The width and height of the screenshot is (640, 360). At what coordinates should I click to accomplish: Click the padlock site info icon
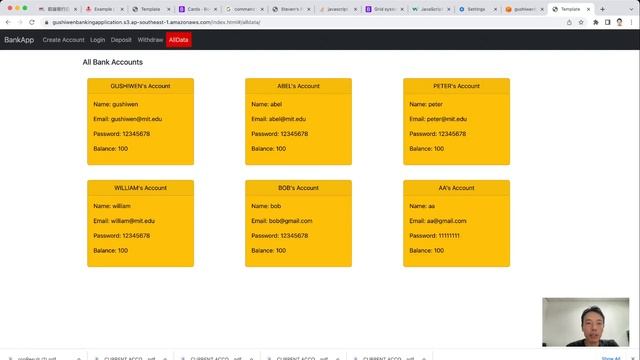point(47,22)
